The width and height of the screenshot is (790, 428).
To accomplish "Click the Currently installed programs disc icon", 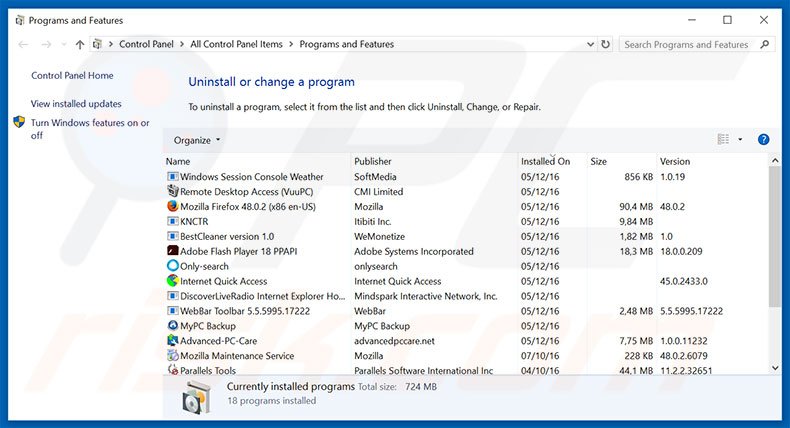I will click(196, 396).
